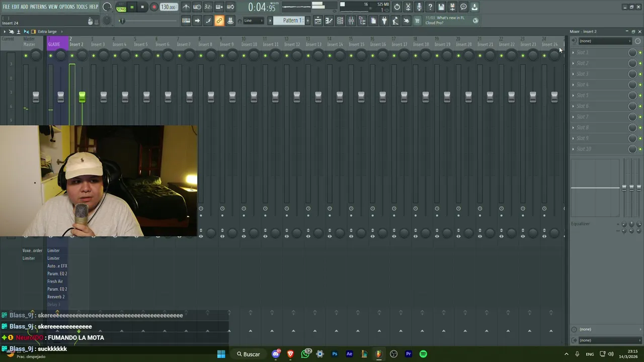This screenshot has height=362, width=644.
Task: Click the render audio file icon
Action: (x=452, y=7)
